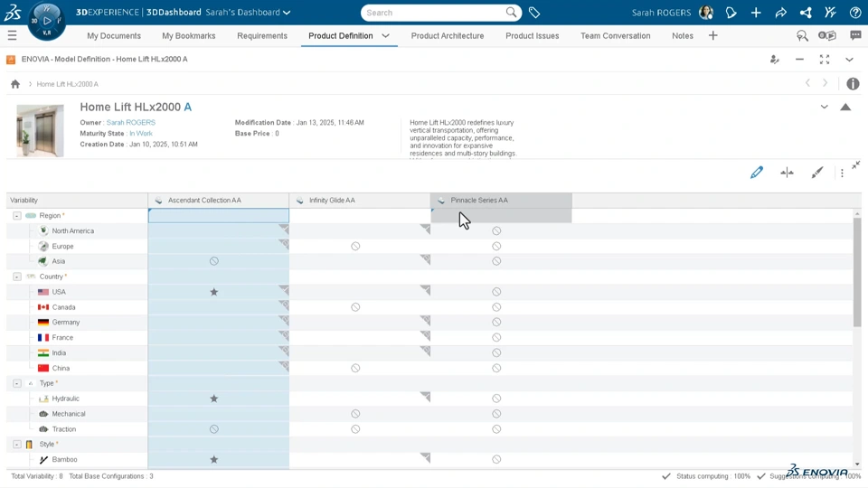
Task: Navigate back with the left arrow
Action: coord(807,83)
